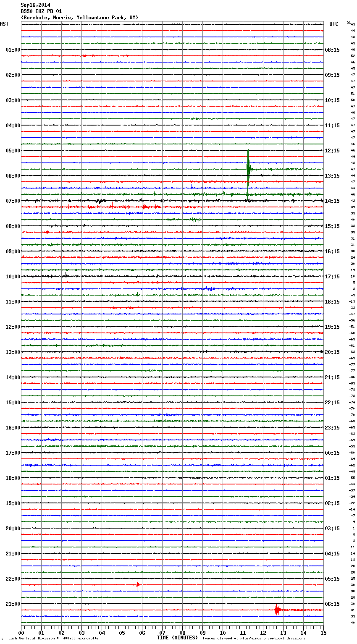Screen dimensions: 357x644
Task: Click the 10 minute tick label on x-axis
Action: (223, 633)
